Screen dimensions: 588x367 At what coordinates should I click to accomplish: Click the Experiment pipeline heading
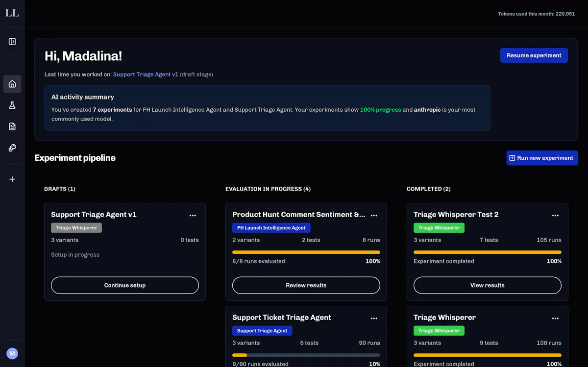point(75,158)
